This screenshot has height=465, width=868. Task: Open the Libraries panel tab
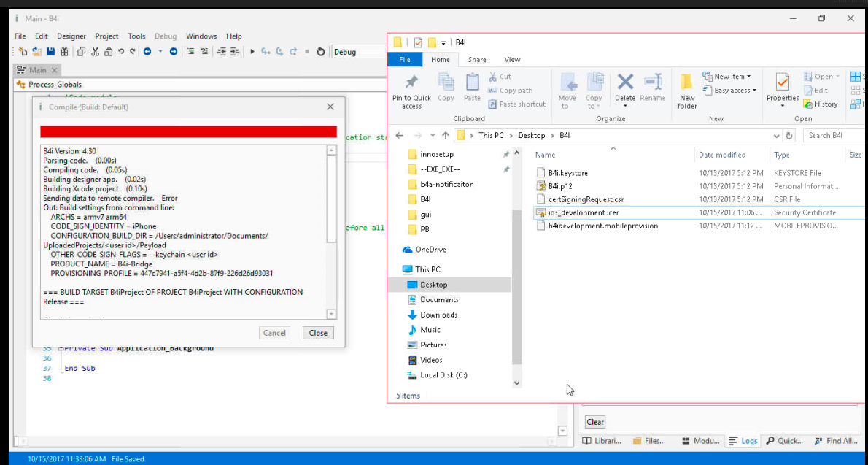(602, 441)
